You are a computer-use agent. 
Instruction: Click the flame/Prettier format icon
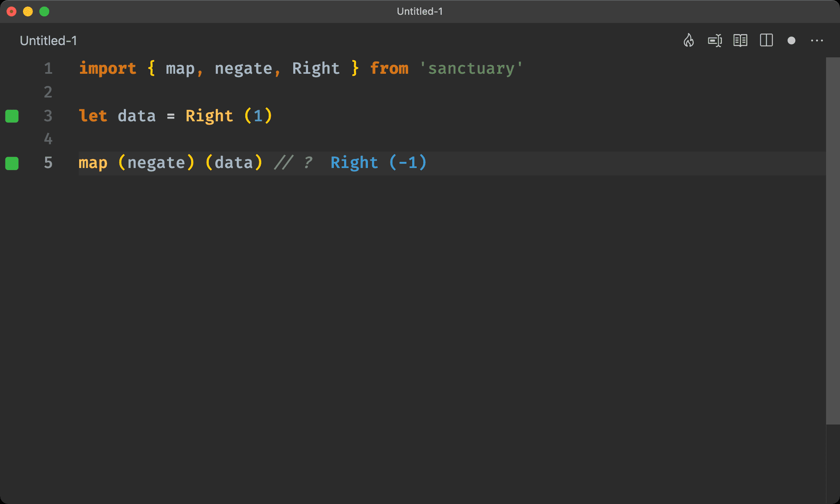[x=689, y=40]
